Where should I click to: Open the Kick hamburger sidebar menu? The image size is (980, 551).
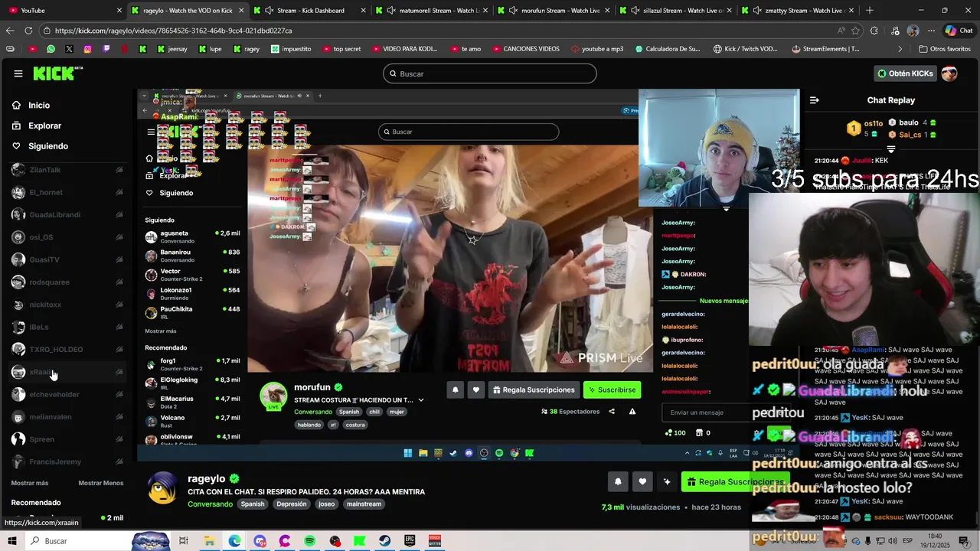[18, 73]
